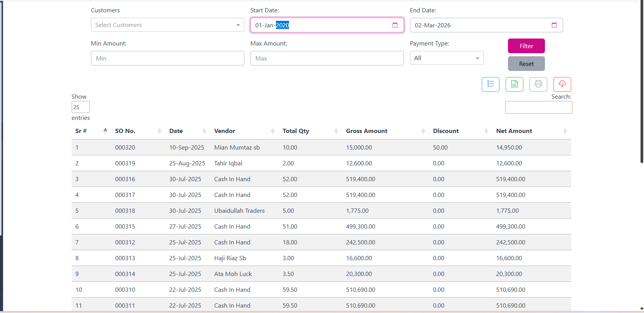Open Start Date calendar picker icon
This screenshot has width=644, height=313.
coord(395,25)
